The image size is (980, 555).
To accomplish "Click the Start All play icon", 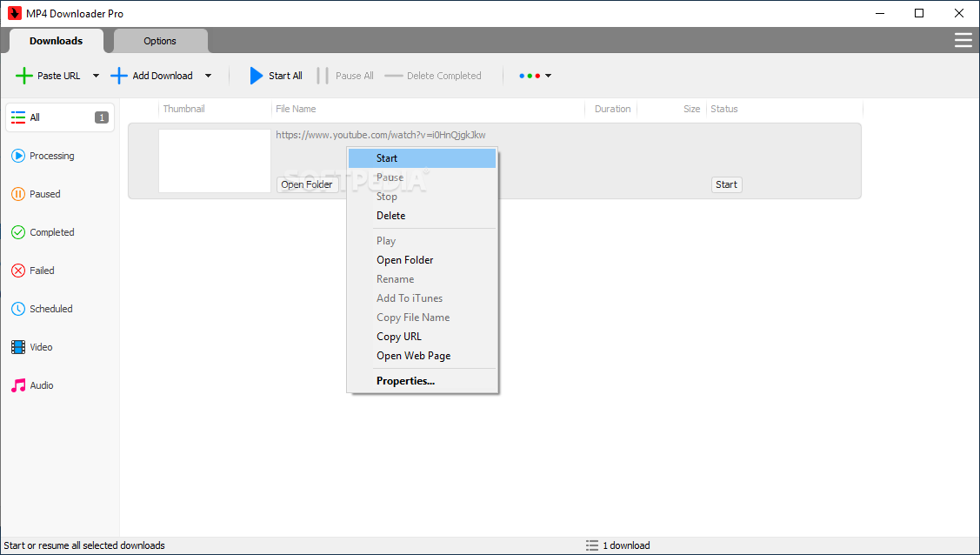I will 257,76.
